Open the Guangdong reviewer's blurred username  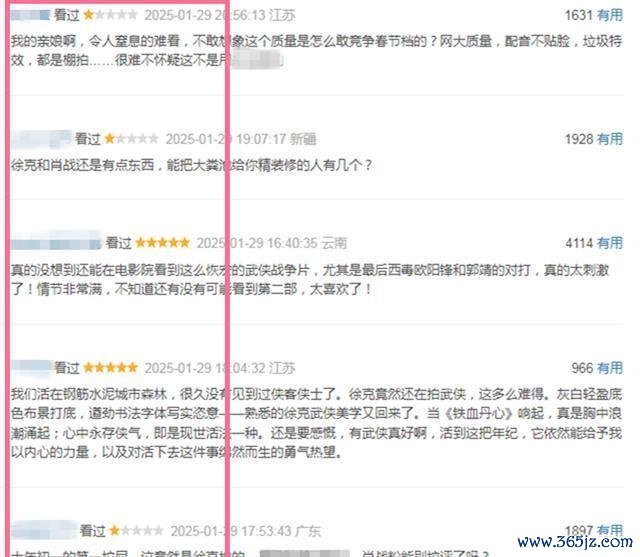point(44,530)
